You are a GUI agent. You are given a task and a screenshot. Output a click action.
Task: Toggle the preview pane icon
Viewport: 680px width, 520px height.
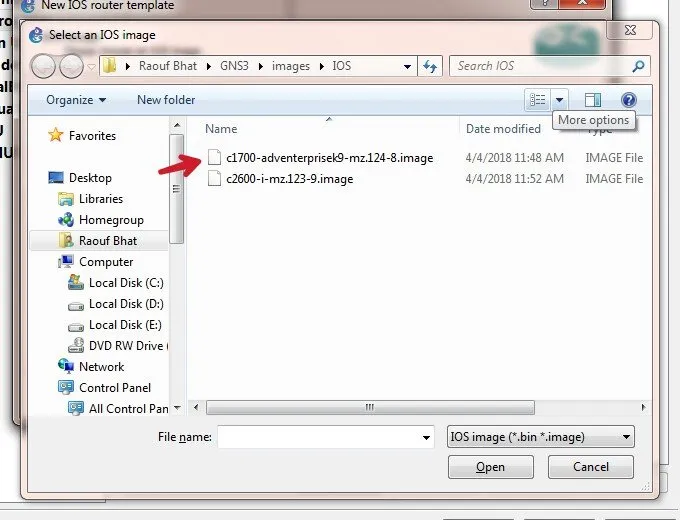pos(592,100)
